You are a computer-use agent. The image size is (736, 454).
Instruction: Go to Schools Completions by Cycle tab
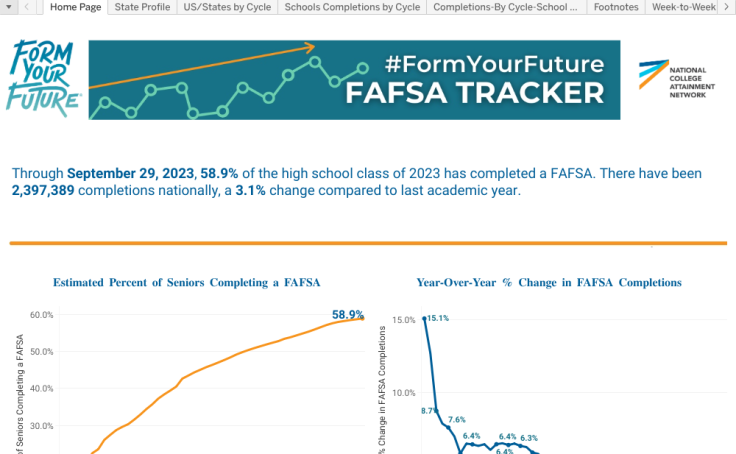coord(352,7)
